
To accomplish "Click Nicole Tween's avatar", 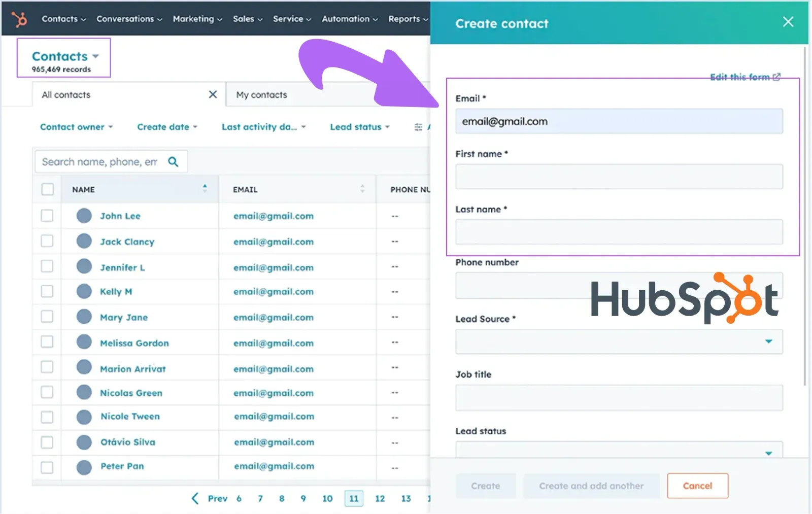I will (x=84, y=417).
